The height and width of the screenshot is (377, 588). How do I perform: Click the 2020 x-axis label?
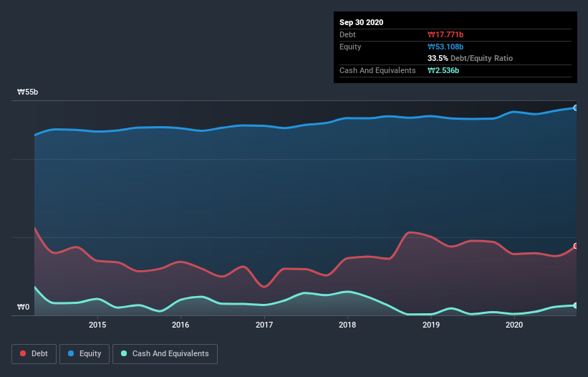coord(514,325)
